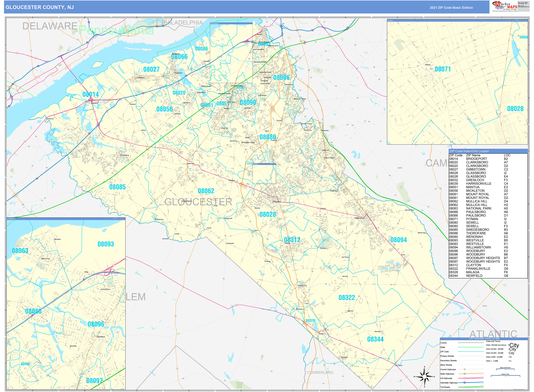Select the WENONAH row in the ZIP index
Viewport: 534px width, 392px height.
[x=478, y=237]
